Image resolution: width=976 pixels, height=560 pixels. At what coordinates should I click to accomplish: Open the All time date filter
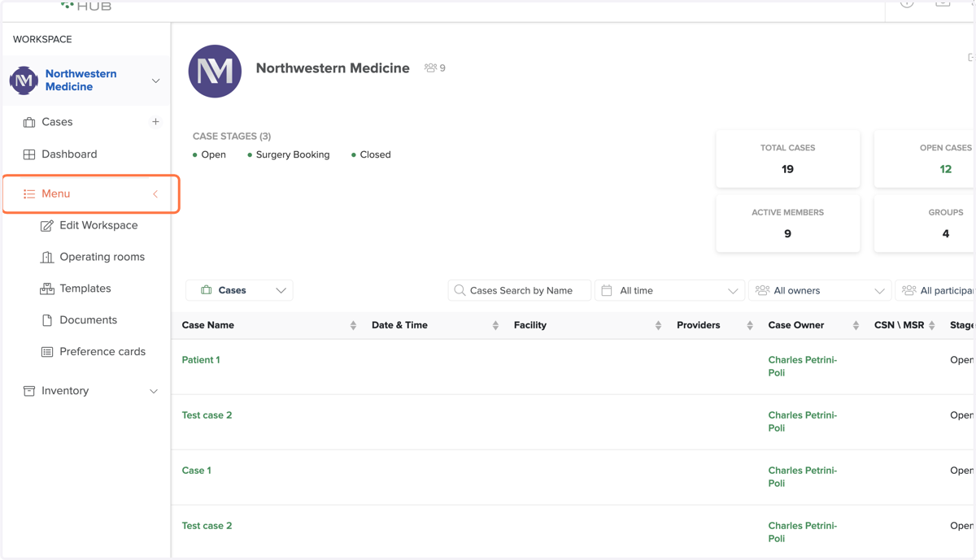pos(670,290)
